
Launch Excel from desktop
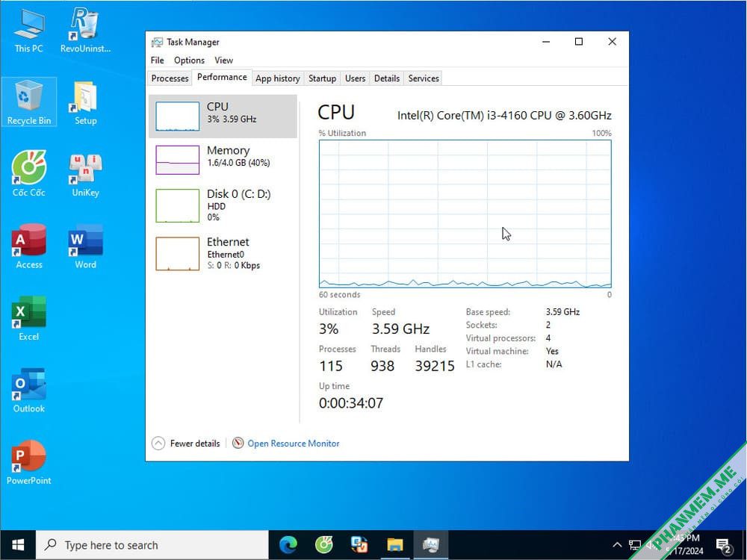coord(28,319)
